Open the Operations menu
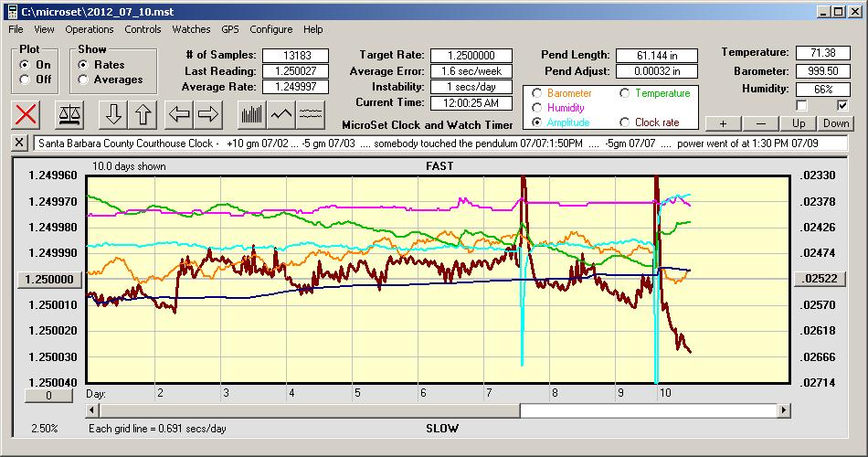Viewport: 868px width, 457px height. click(90, 29)
